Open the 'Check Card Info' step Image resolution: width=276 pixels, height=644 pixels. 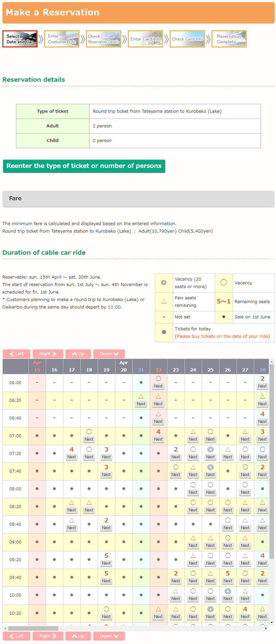pyautogui.click(x=187, y=39)
